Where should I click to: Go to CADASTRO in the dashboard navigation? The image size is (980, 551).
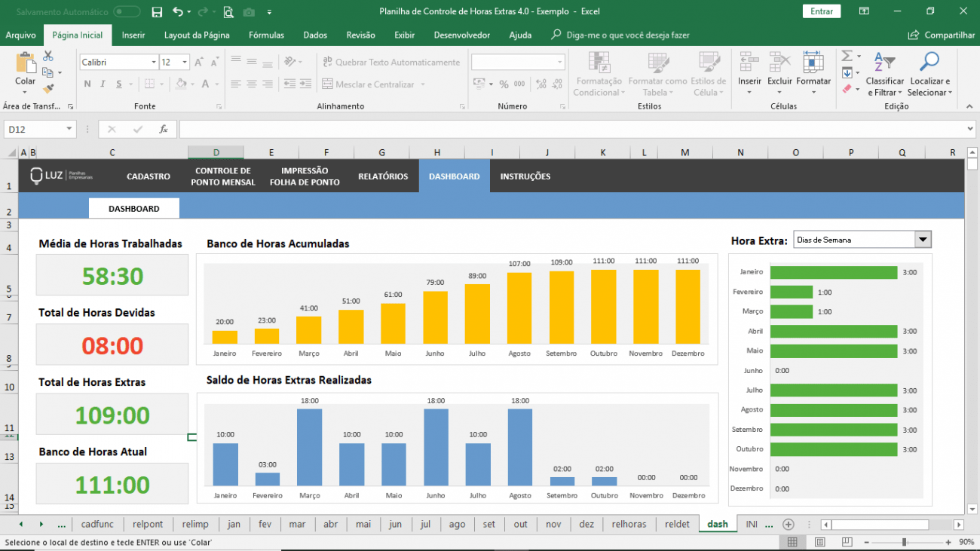(x=149, y=176)
